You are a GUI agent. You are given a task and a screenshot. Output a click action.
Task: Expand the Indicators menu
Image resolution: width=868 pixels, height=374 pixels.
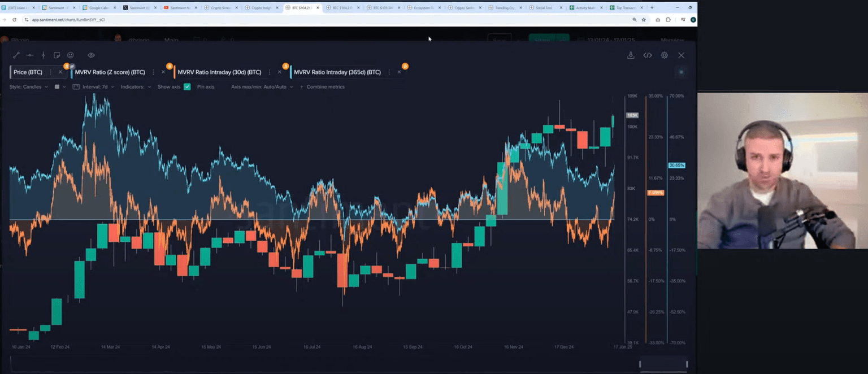[136, 87]
